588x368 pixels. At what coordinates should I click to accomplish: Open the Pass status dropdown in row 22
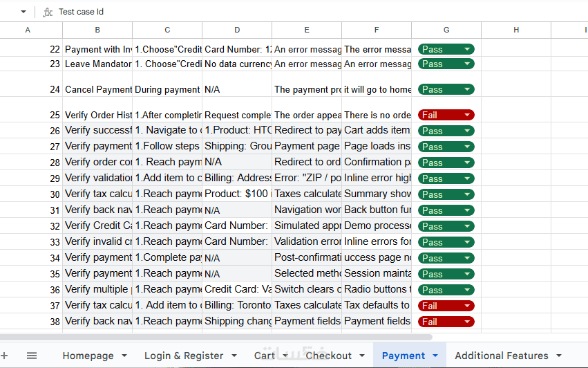click(468, 49)
